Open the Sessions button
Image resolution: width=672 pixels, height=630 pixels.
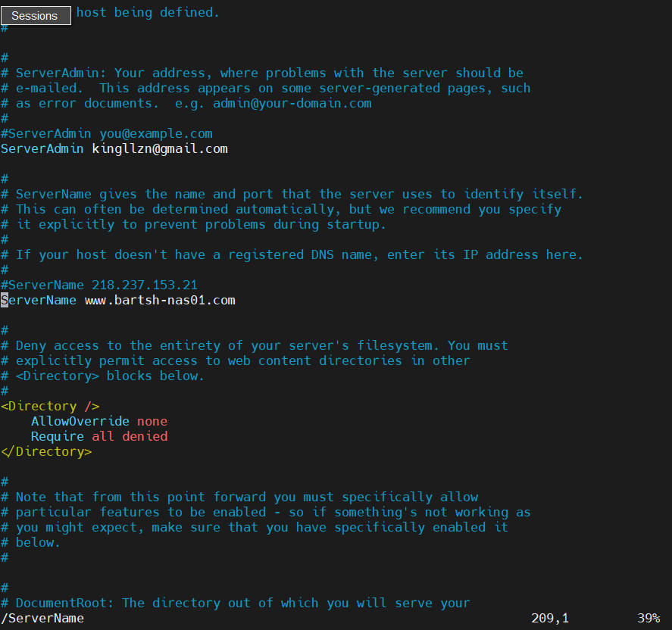(x=36, y=16)
